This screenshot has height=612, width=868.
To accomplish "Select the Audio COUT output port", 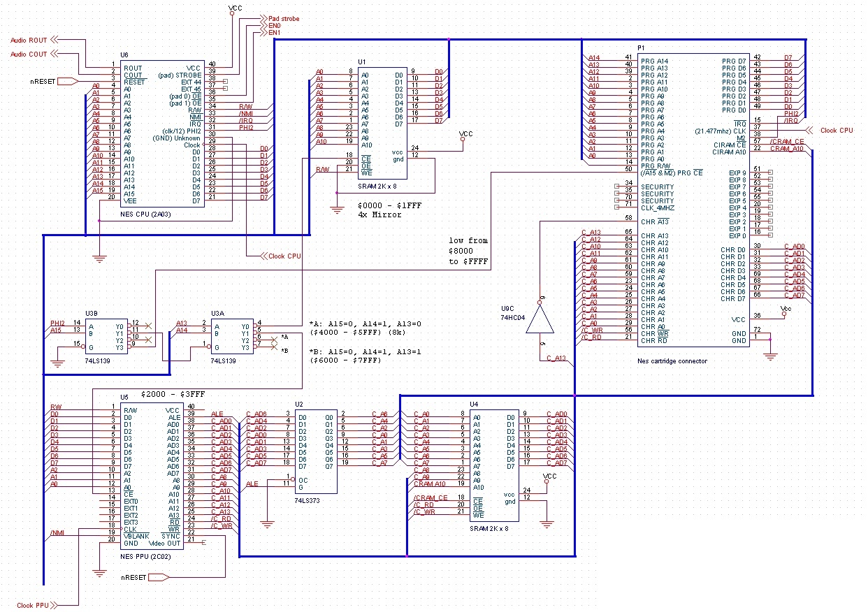I will point(56,54).
